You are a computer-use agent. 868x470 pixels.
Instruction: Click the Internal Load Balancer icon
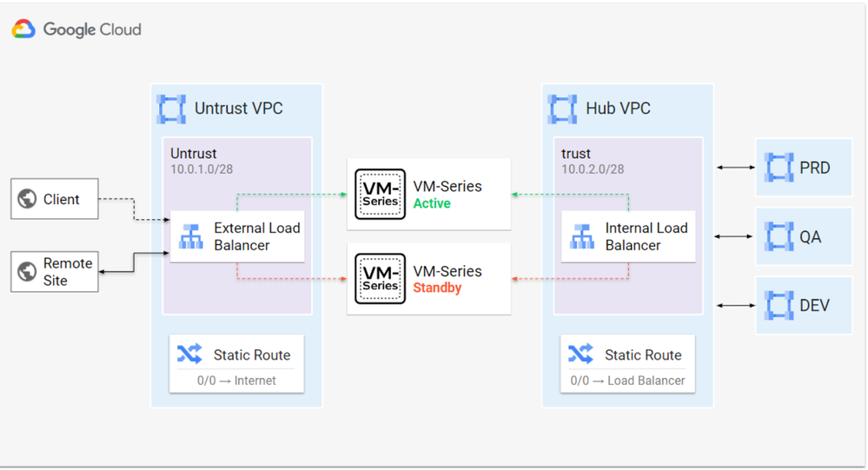coord(581,236)
